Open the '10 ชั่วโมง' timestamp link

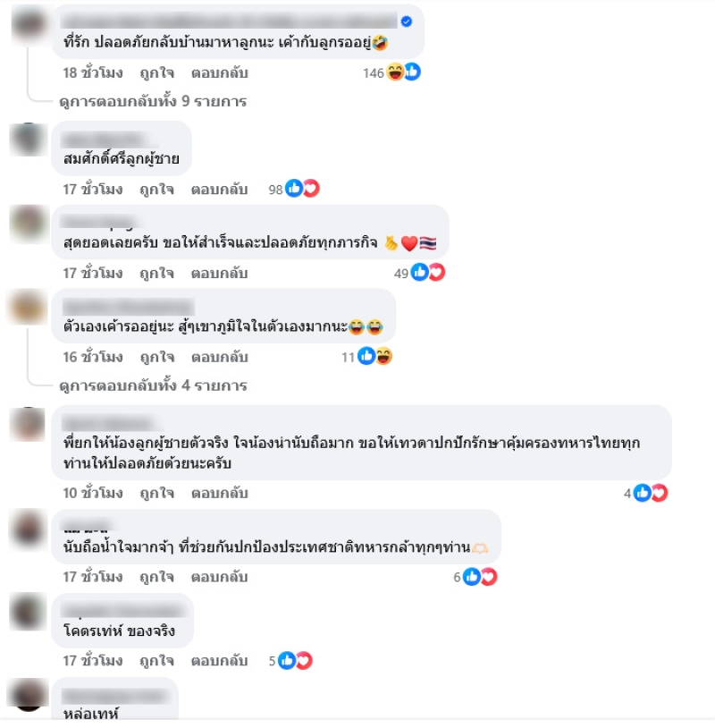click(x=93, y=493)
